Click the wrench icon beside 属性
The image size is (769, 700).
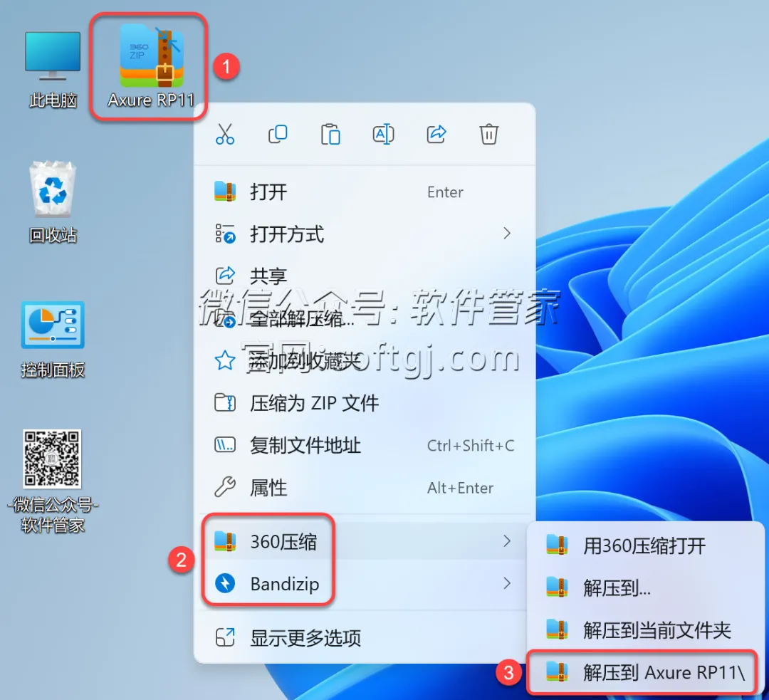pyautogui.click(x=225, y=487)
